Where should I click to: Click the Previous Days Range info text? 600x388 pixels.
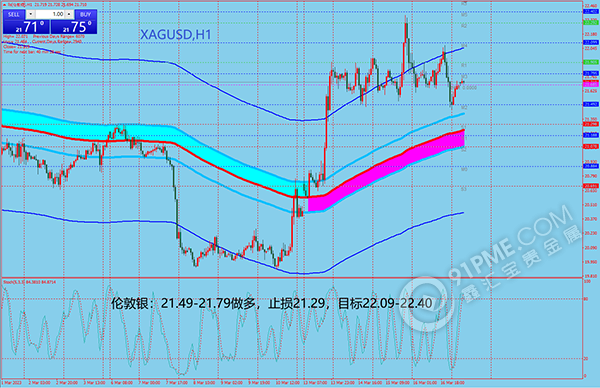59,36
